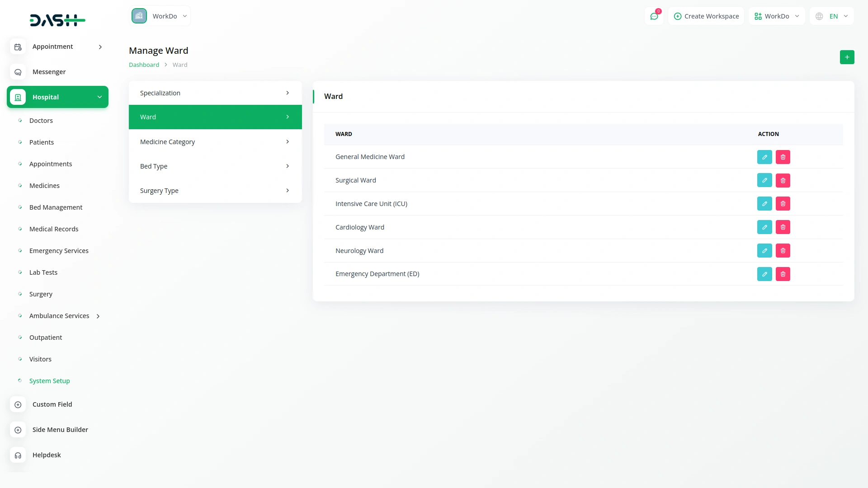
Task: Select the Medicine Category setup tab
Action: pos(215,142)
